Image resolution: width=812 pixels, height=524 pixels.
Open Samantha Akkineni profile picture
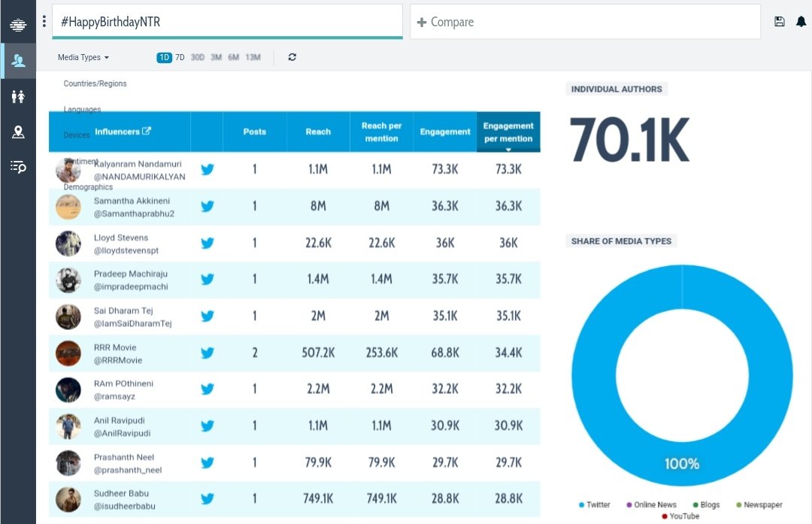(68, 207)
